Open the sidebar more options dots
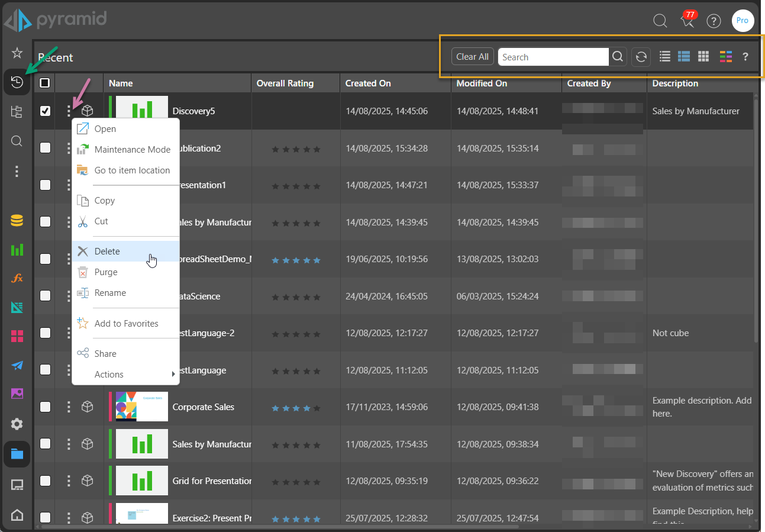Image resolution: width=765 pixels, height=532 pixels. coord(17,171)
